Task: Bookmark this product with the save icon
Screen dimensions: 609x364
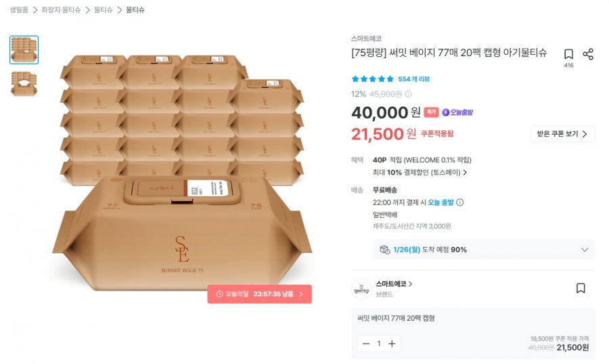Action: tap(568, 54)
